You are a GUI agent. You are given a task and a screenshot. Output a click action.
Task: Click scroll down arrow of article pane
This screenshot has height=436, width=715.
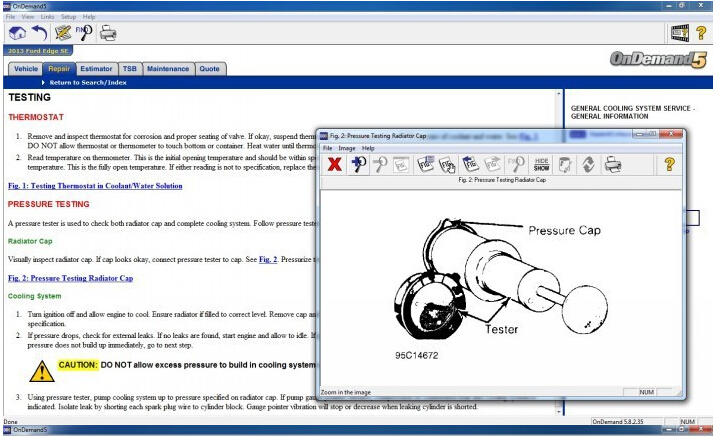pos(559,411)
